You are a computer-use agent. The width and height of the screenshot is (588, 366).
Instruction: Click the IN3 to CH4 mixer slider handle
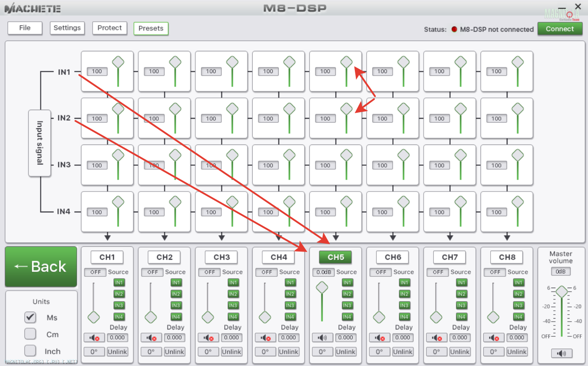click(x=290, y=155)
